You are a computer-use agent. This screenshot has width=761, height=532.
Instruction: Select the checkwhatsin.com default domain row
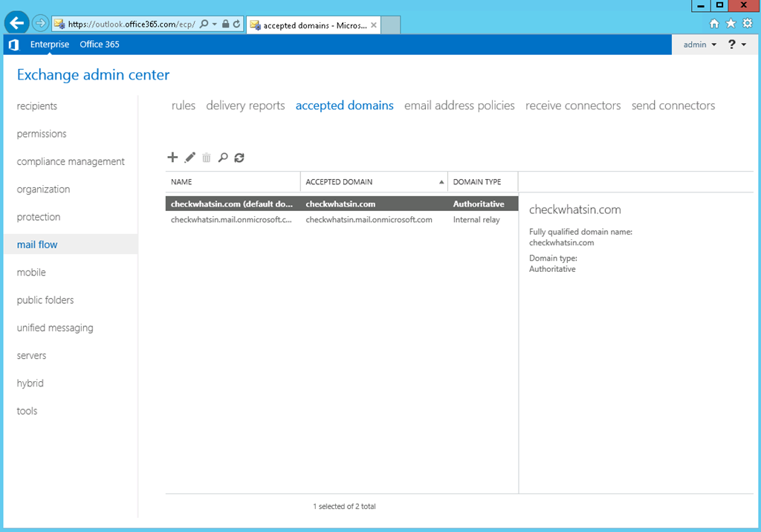click(x=342, y=204)
